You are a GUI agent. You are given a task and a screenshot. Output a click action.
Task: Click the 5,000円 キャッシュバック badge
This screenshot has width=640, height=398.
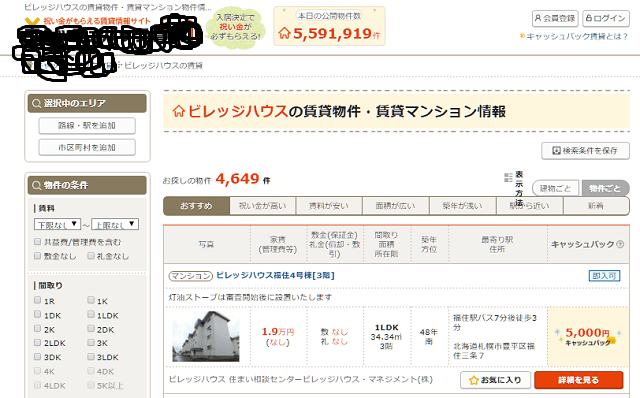point(588,336)
